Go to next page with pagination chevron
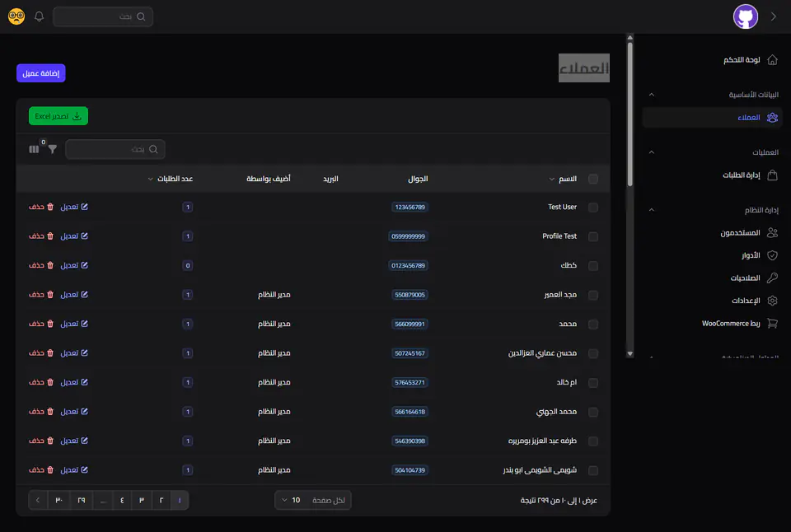The image size is (791, 532). click(x=38, y=500)
